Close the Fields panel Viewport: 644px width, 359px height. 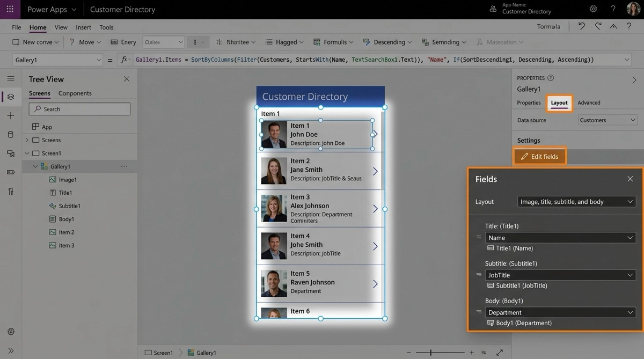pyautogui.click(x=630, y=179)
